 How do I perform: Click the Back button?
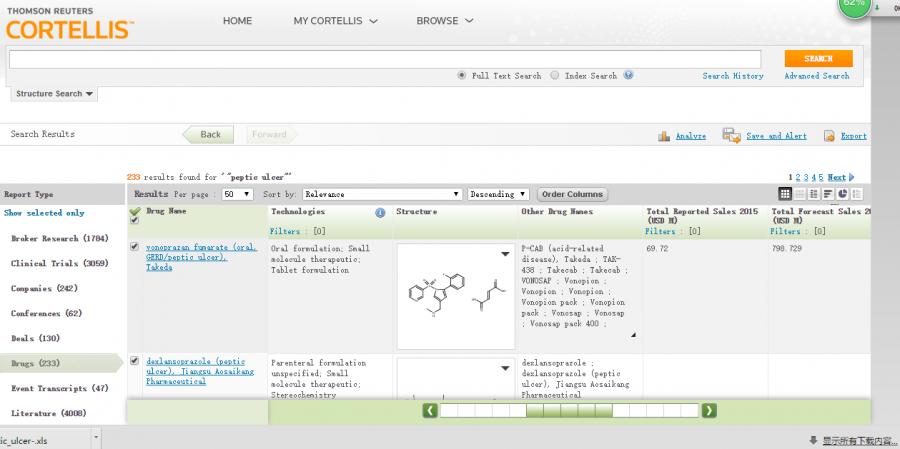[209, 134]
